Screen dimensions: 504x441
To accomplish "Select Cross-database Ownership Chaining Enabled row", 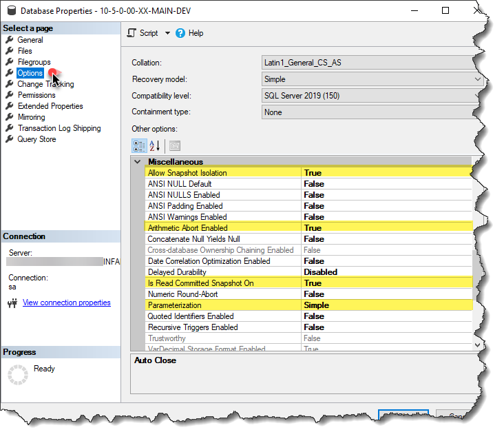I will 308,250.
